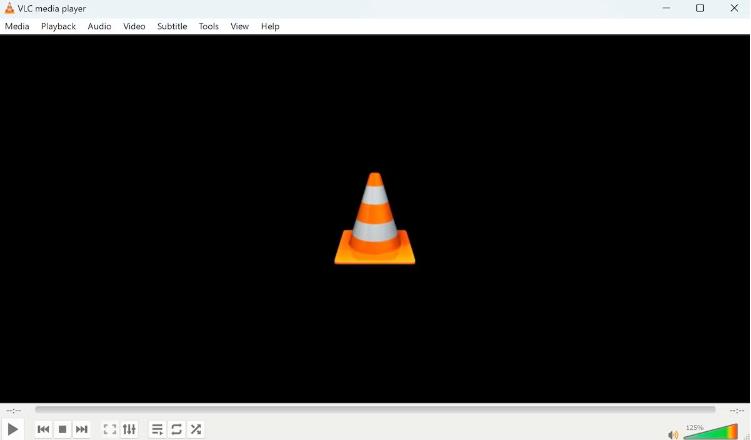Minimize the VLC window
Image resolution: width=751 pixels, height=440 pixels.
(x=666, y=8)
